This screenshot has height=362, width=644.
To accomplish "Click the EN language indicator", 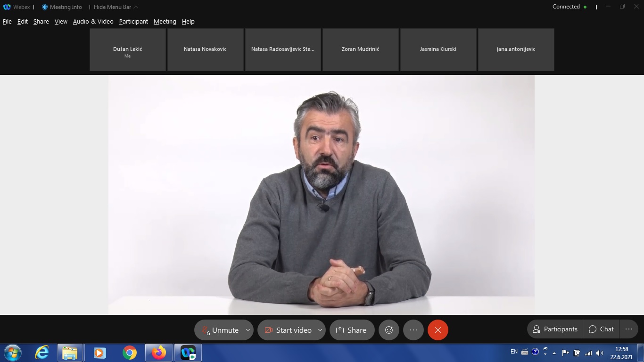I will 514,352.
